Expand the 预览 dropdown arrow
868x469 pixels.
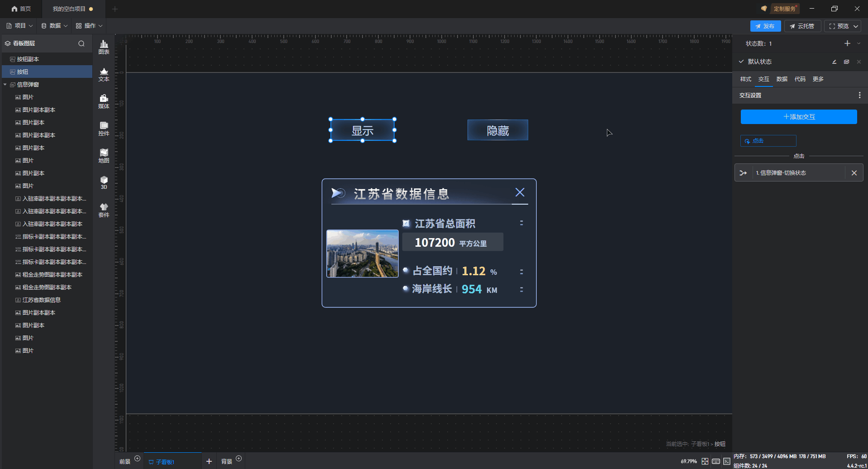(856, 26)
